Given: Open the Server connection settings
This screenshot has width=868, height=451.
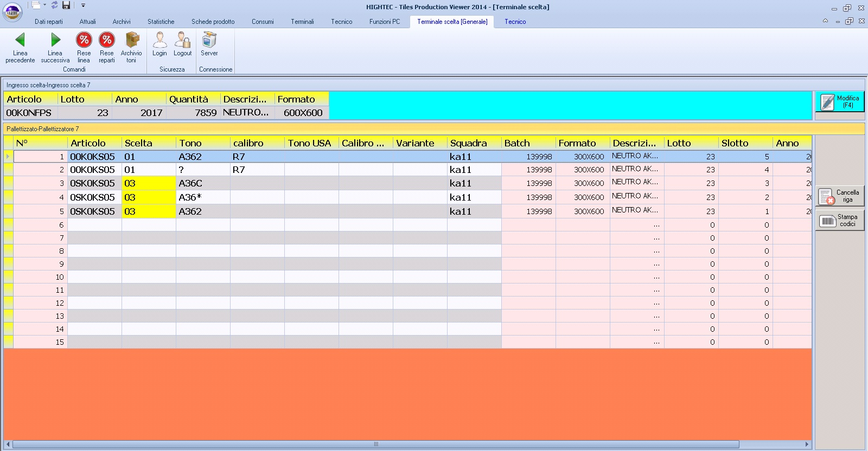Looking at the screenshot, I should [x=209, y=44].
